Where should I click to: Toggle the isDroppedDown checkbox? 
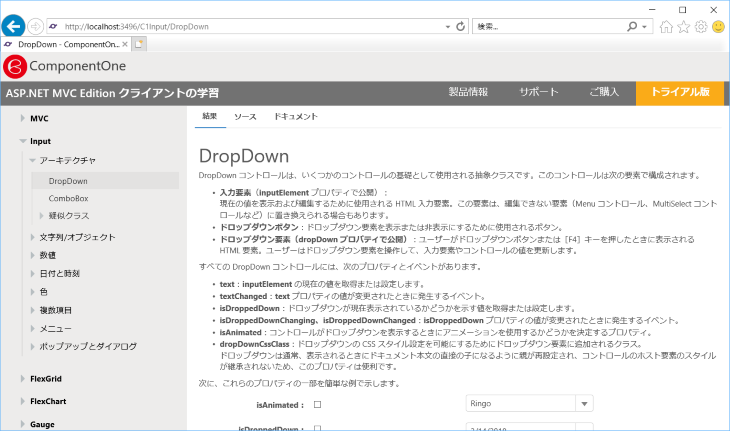pos(318,428)
